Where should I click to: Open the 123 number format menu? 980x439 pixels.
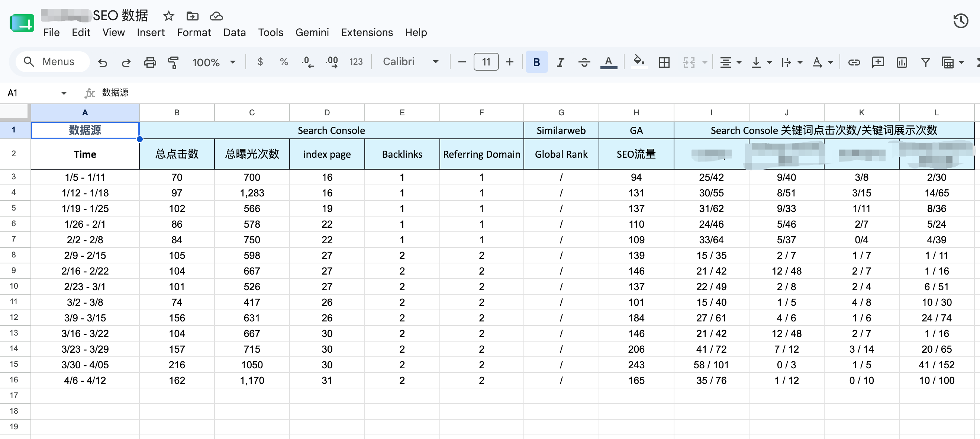coord(356,62)
